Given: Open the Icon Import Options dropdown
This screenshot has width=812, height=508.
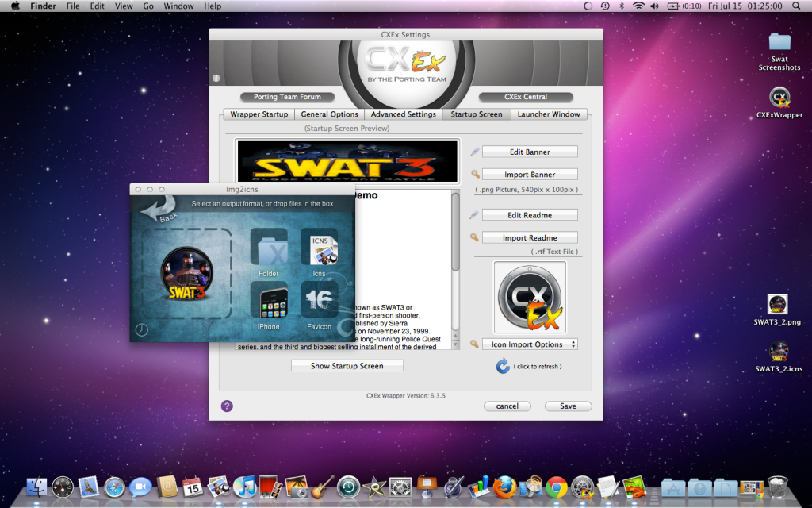Looking at the screenshot, I should (530, 344).
